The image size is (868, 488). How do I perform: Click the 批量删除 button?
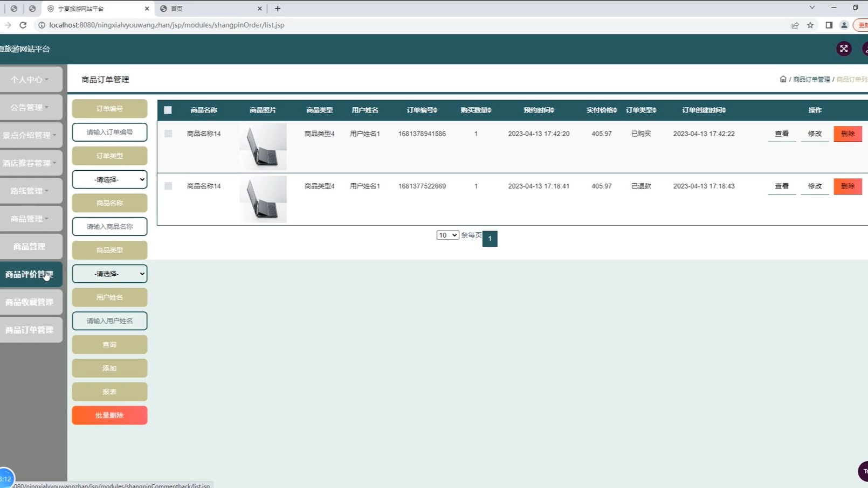109,415
